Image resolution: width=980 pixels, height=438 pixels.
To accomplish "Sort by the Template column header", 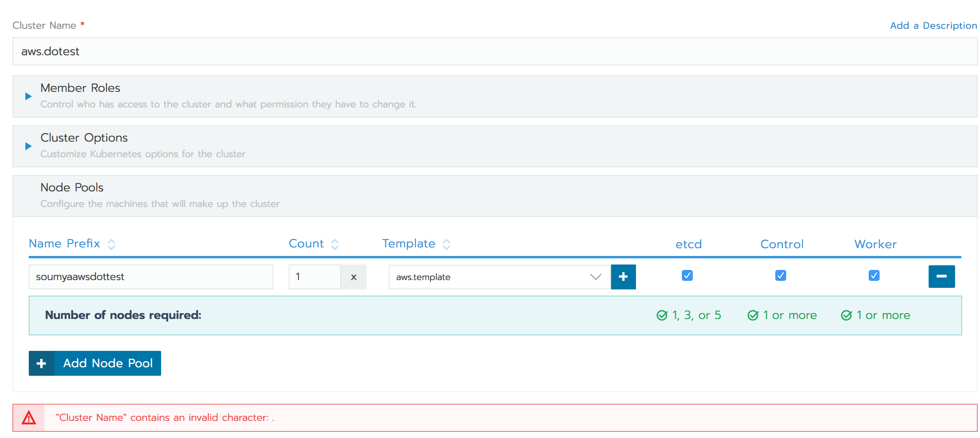I will pyautogui.click(x=409, y=244).
